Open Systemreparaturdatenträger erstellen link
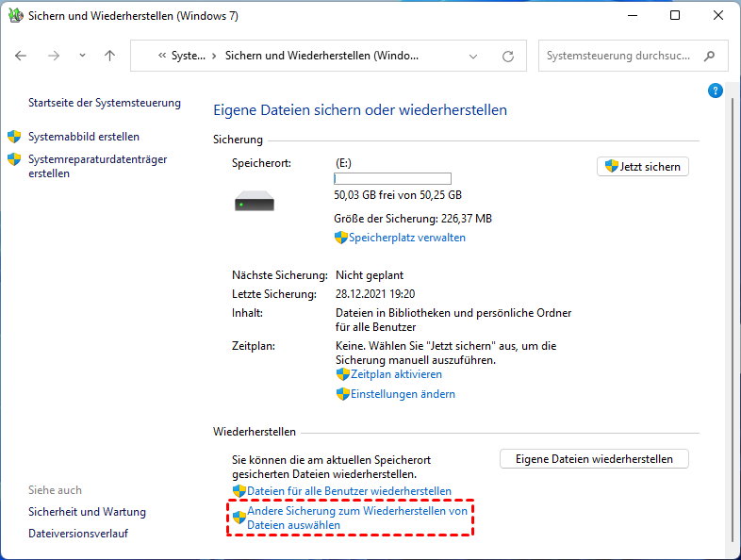The width and height of the screenshot is (741, 560). pyautogui.click(x=97, y=166)
